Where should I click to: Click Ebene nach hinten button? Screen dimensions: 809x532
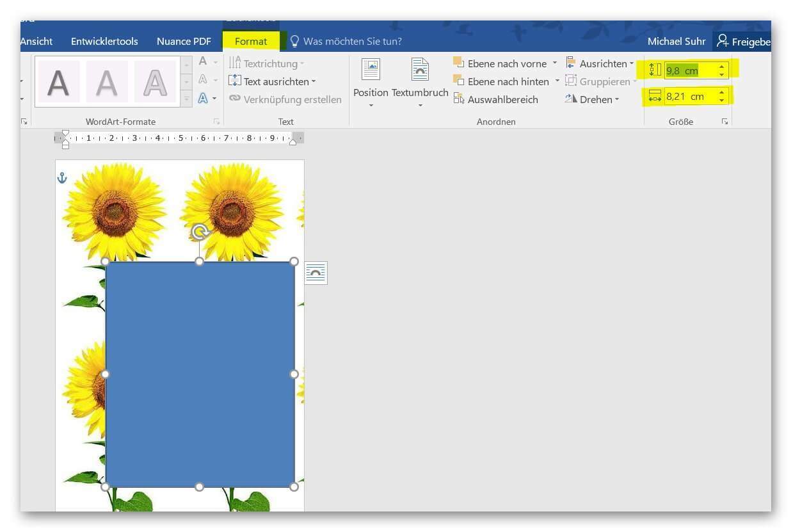pos(501,81)
